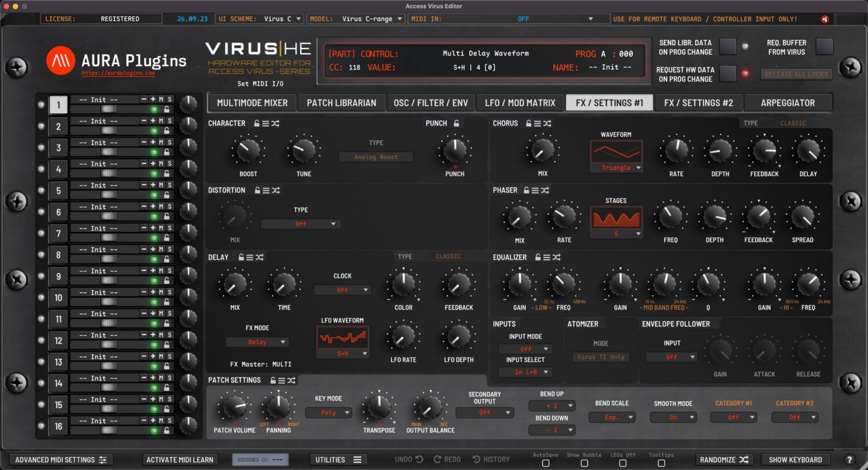Image resolution: width=868 pixels, height=470 pixels.
Task: Click the Chorus section lock icon
Action: [x=529, y=123]
